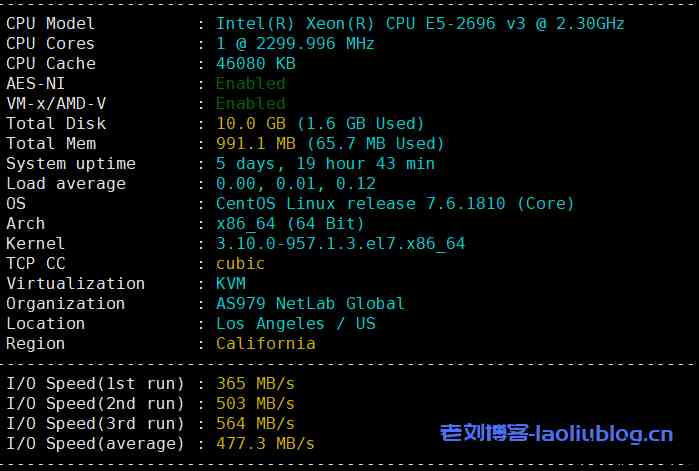The width and height of the screenshot is (699, 471).
Task: Click the Arch label
Action: 25,224
